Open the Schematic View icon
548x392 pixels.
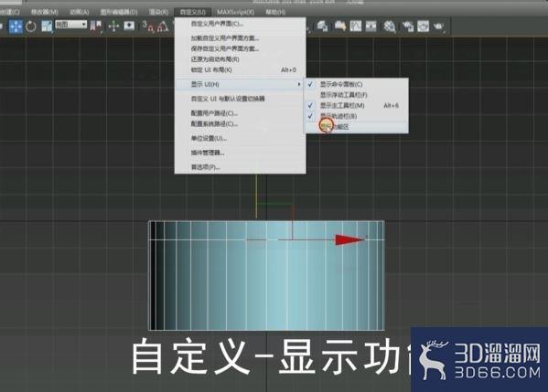371,26
